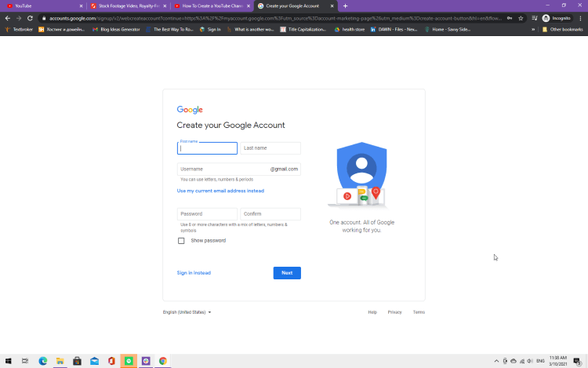This screenshot has height=368, width=588.
Task: Open the Other bookmarks folder
Action: point(562,29)
